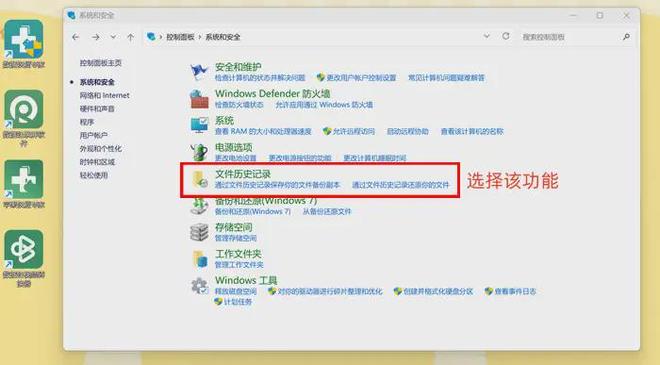Click the Windows Defender firewall brick icon

pyautogui.click(x=199, y=99)
